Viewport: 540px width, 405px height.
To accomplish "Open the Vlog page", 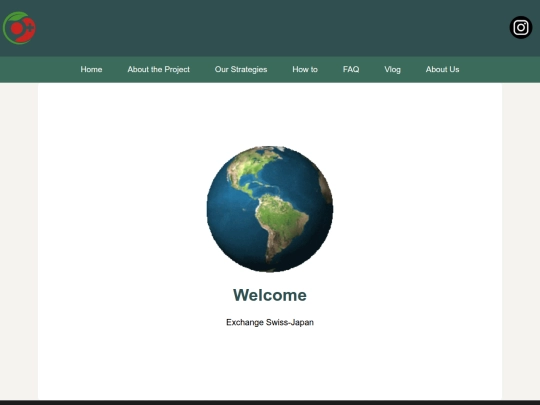I will tap(392, 69).
